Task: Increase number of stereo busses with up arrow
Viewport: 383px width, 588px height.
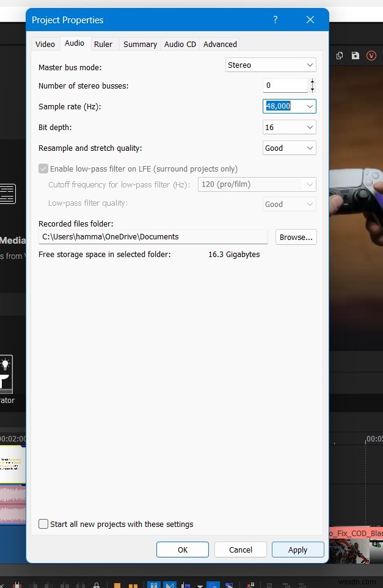Action: pyautogui.click(x=313, y=82)
